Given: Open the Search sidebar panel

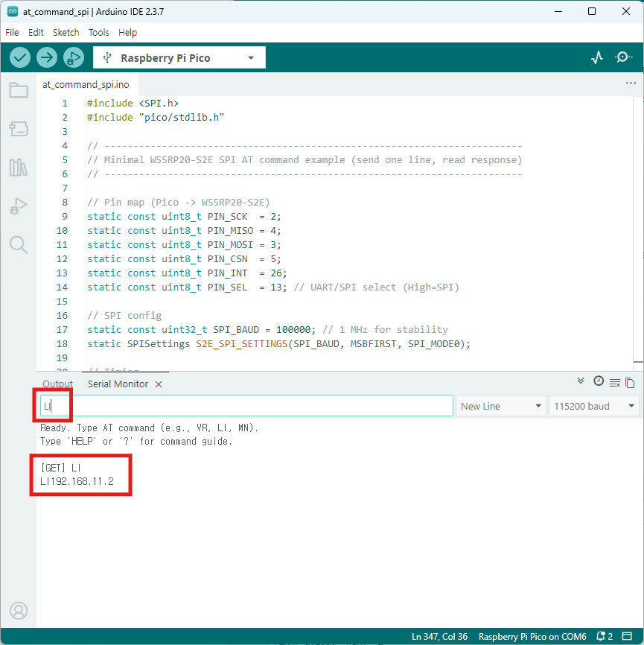Looking at the screenshot, I should [x=19, y=245].
